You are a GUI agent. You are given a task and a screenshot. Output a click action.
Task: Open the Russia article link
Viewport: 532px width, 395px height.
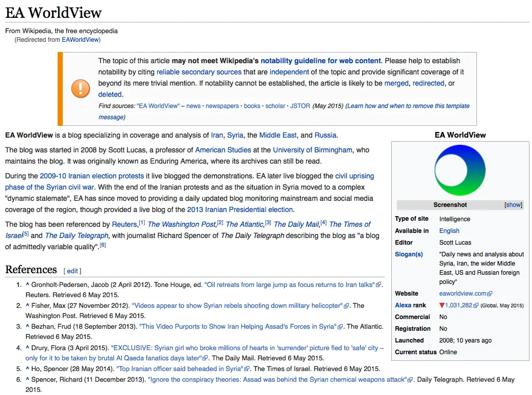tap(325, 135)
